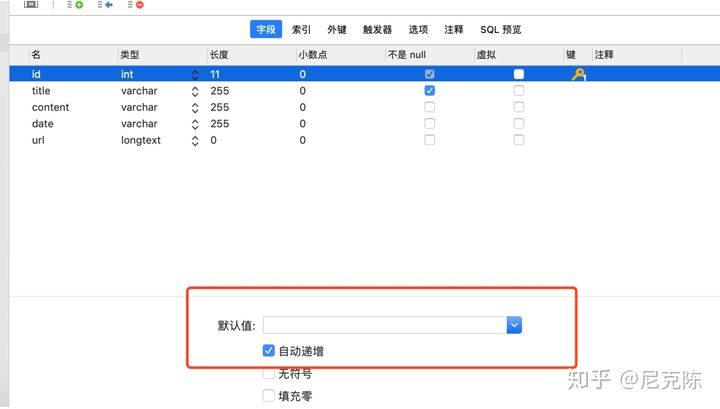Viewport: 720px width, 409px height.
Task: Click the 默认值 input field
Action: (385, 325)
